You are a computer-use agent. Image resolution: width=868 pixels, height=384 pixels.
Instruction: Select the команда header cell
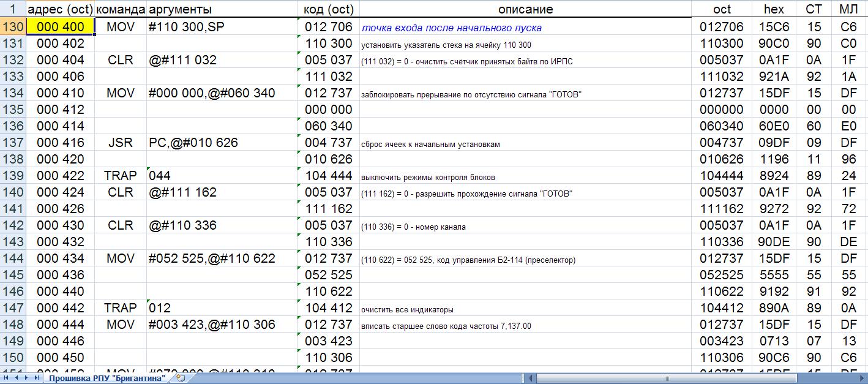pyautogui.click(x=121, y=9)
